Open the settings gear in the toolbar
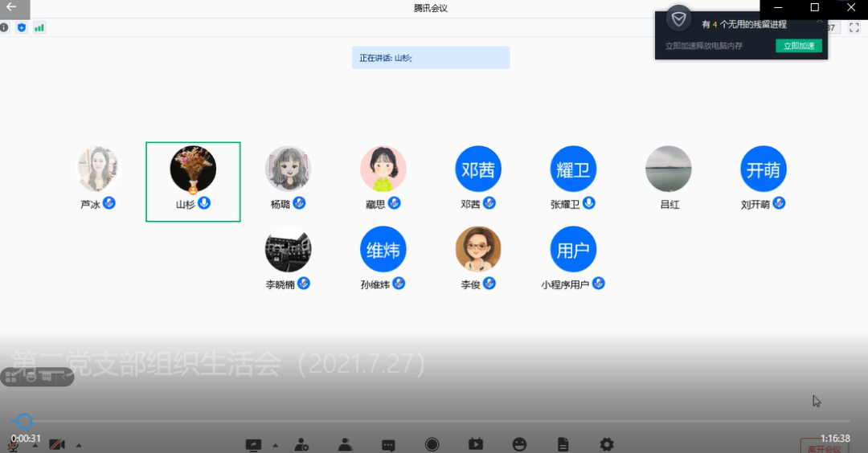Screen dimensions: 868x453 point(607,444)
